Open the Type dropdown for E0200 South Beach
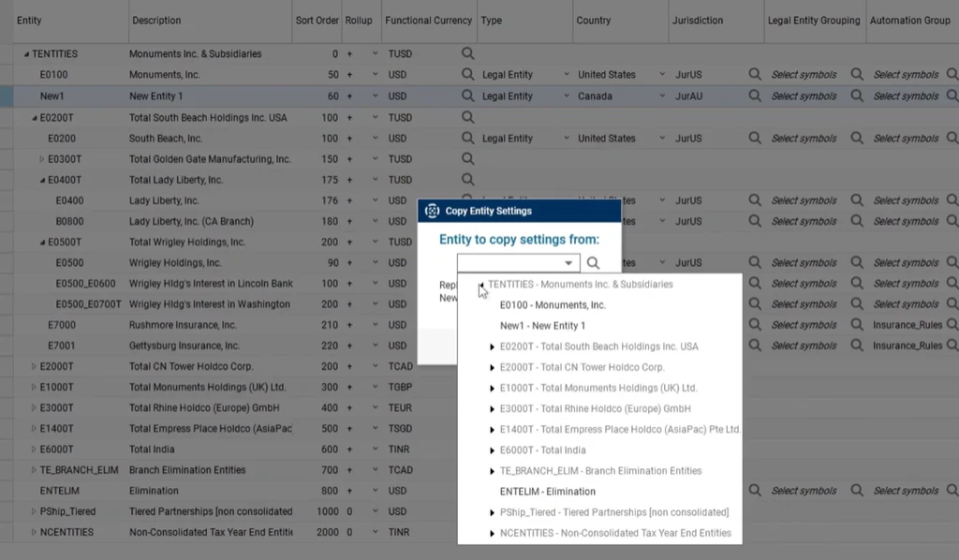 [565, 138]
